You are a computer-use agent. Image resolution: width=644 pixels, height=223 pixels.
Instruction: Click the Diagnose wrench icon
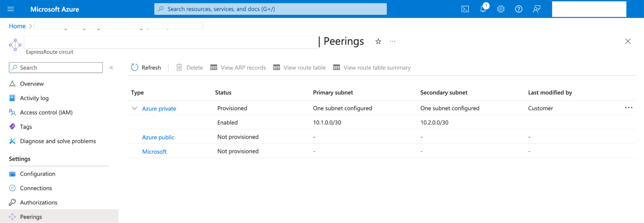click(12, 141)
